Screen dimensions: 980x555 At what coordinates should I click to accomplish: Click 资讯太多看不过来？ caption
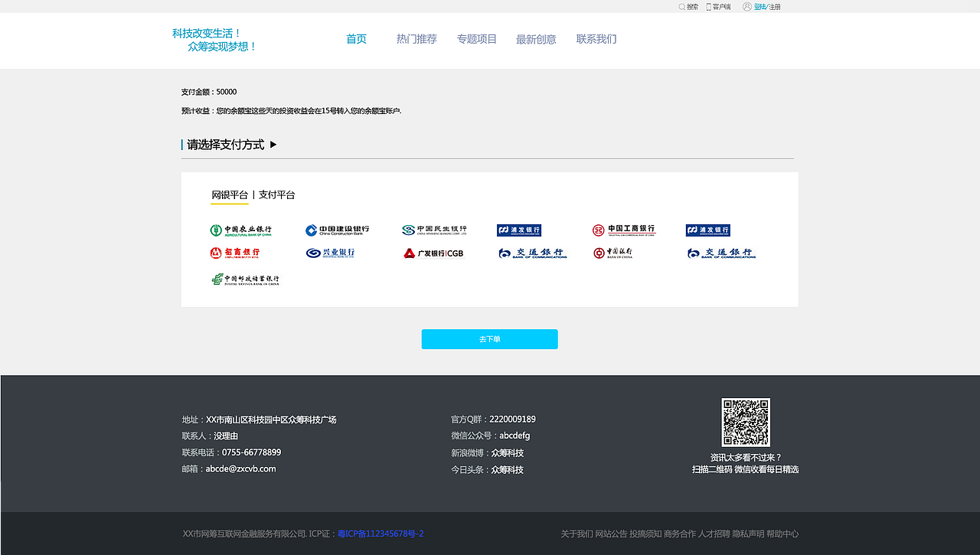coord(746,458)
